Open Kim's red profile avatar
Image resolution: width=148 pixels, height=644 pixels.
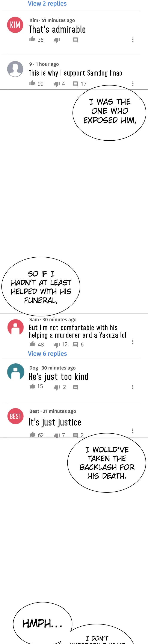pos(15,25)
